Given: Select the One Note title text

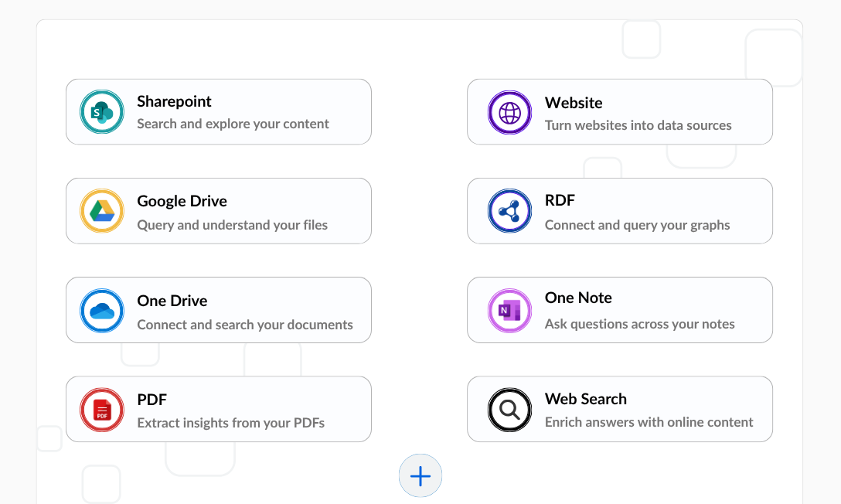Looking at the screenshot, I should tap(578, 298).
